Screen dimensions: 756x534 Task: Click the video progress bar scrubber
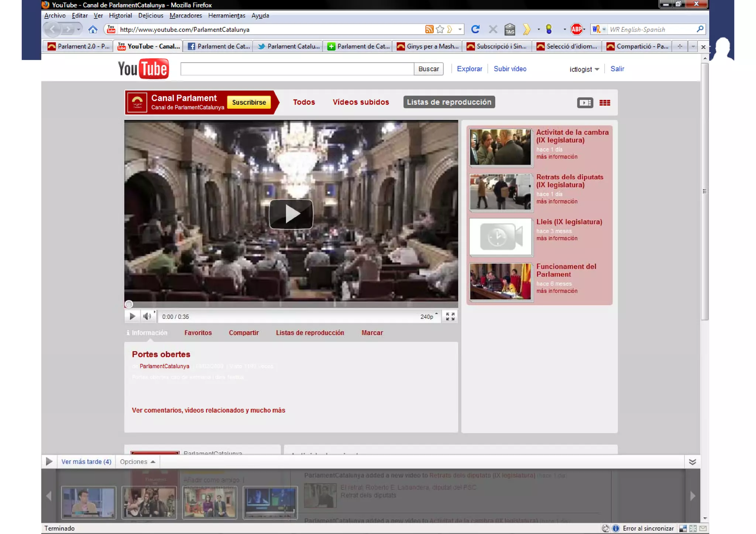129,304
